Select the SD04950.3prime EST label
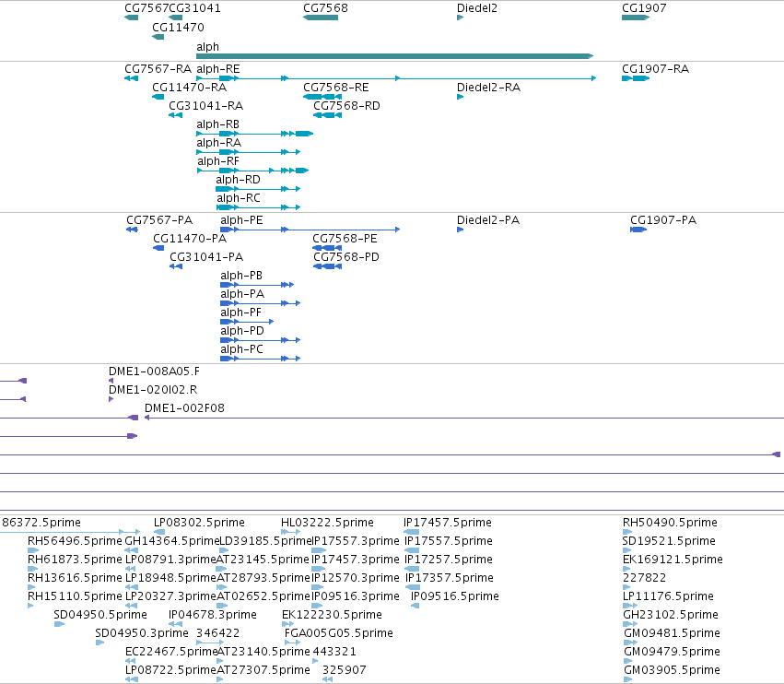The height and width of the screenshot is (684, 784). pos(142,633)
